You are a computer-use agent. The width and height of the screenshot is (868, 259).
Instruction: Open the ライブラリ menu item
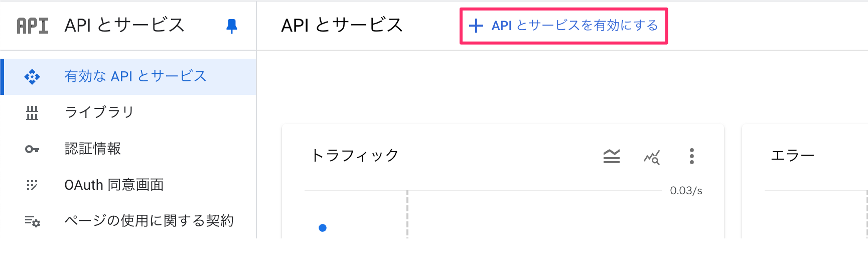(128, 112)
